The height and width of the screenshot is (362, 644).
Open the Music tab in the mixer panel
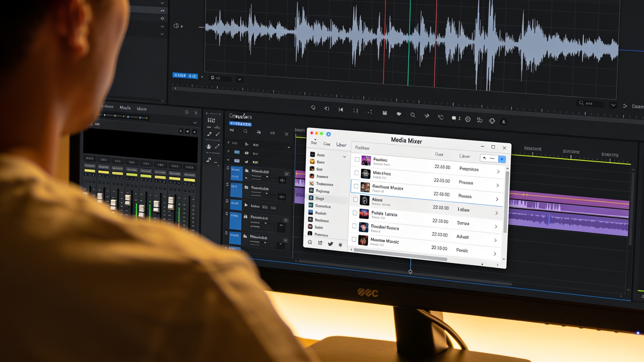click(125, 108)
